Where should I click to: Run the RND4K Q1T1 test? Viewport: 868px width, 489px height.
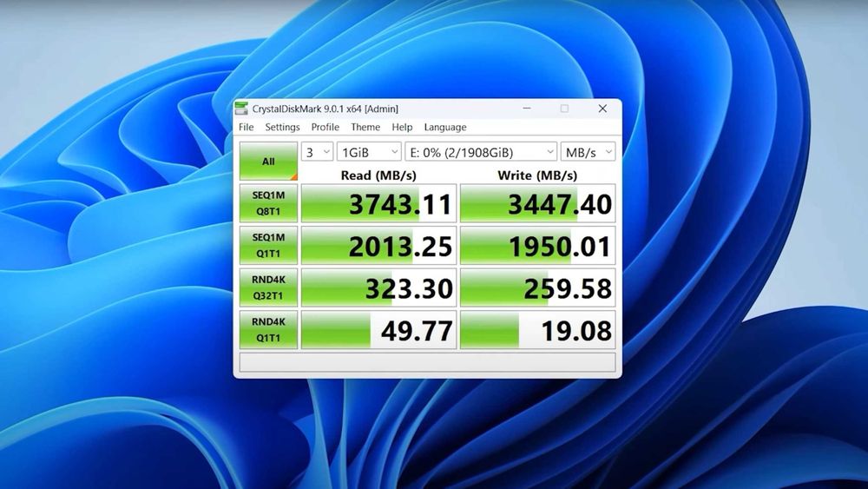pos(268,329)
